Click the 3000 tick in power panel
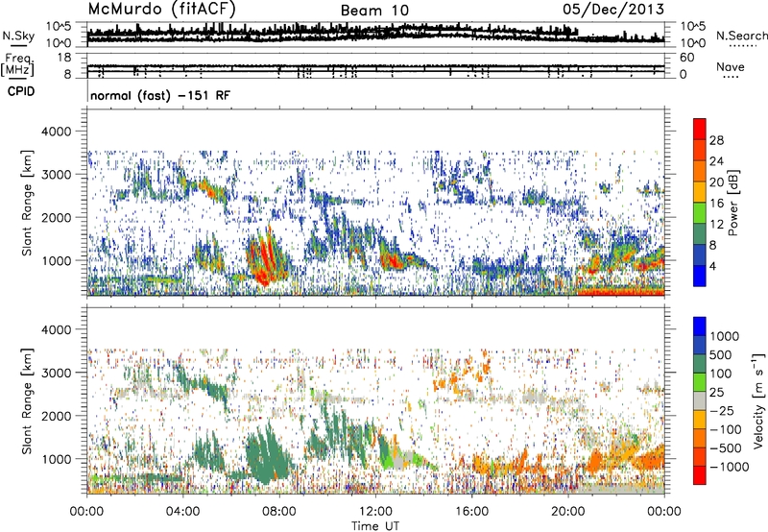 (57, 175)
